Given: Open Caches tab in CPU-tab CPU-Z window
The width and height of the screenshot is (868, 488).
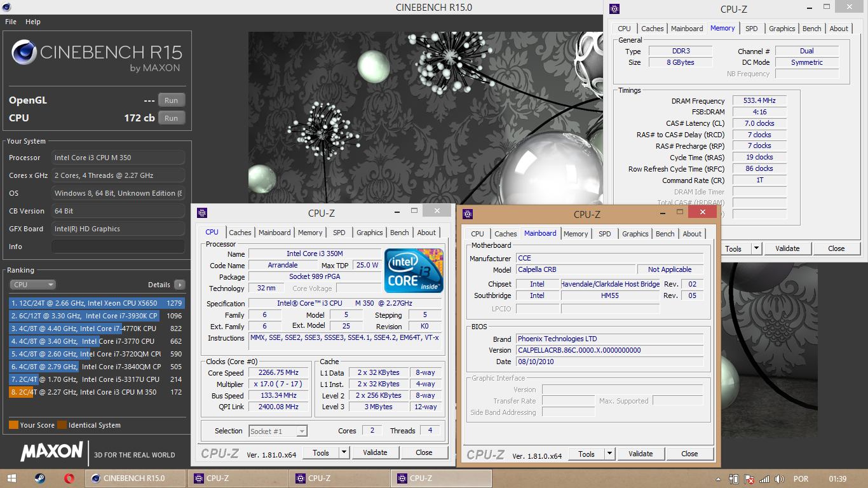Looking at the screenshot, I should pos(240,233).
